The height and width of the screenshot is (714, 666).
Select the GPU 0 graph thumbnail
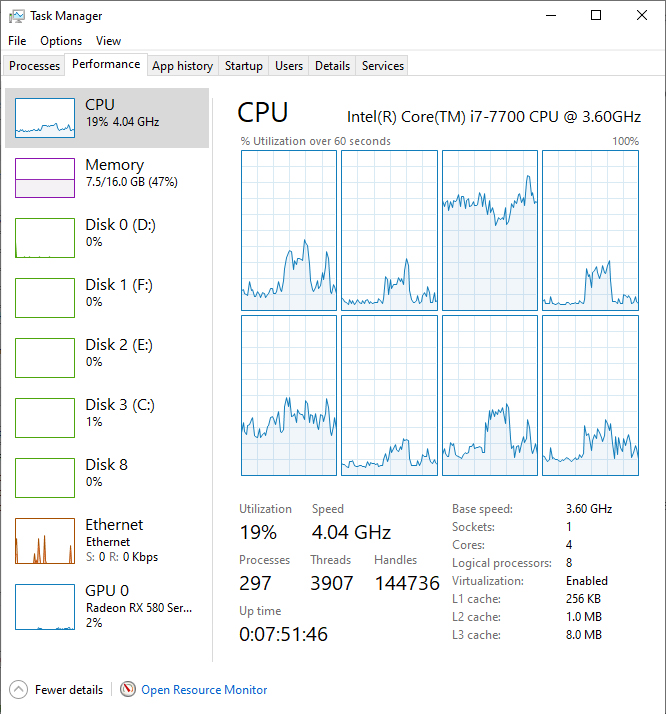click(x=45, y=606)
